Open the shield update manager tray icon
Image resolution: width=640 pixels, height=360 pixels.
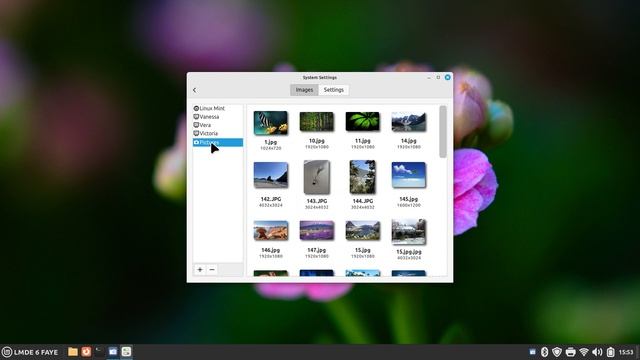tap(557, 352)
